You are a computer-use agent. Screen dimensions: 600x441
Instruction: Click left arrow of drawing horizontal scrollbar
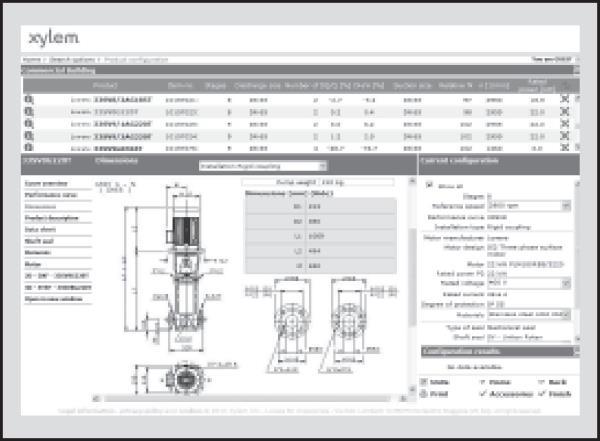coord(96,399)
